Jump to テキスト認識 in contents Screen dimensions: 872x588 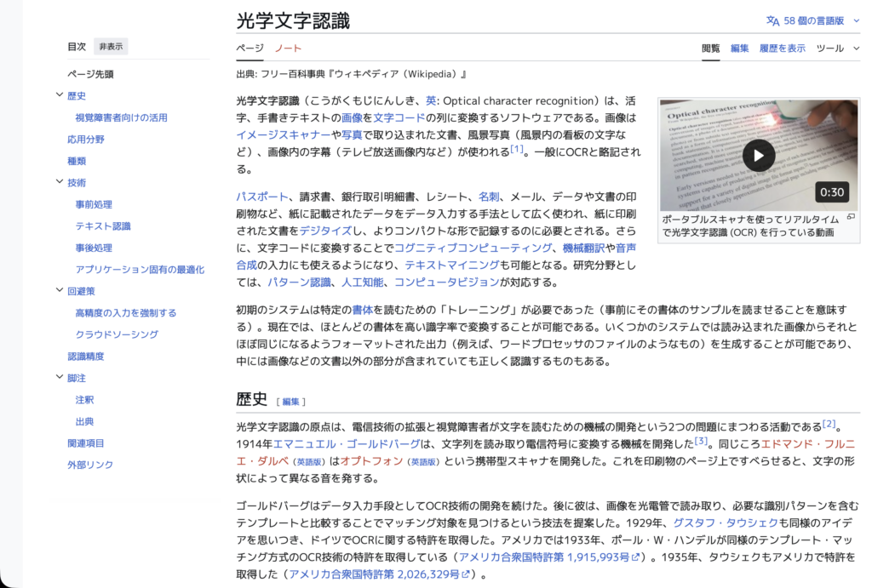[103, 225]
